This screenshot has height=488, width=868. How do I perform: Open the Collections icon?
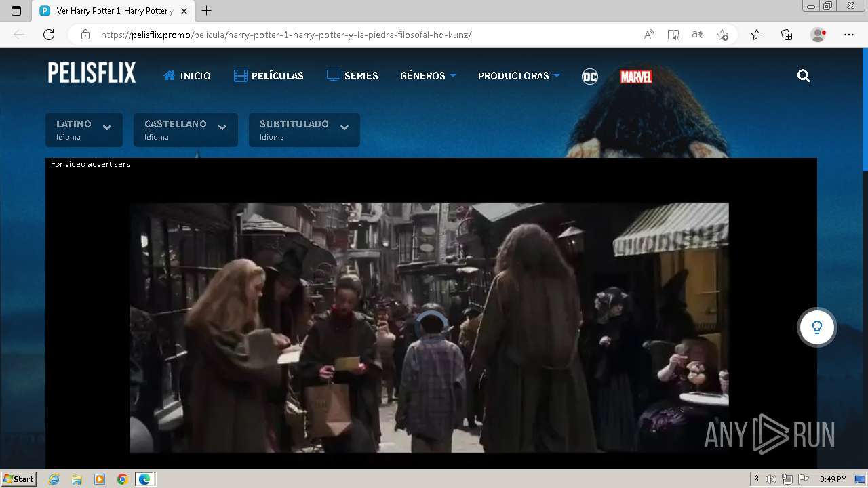(x=787, y=35)
